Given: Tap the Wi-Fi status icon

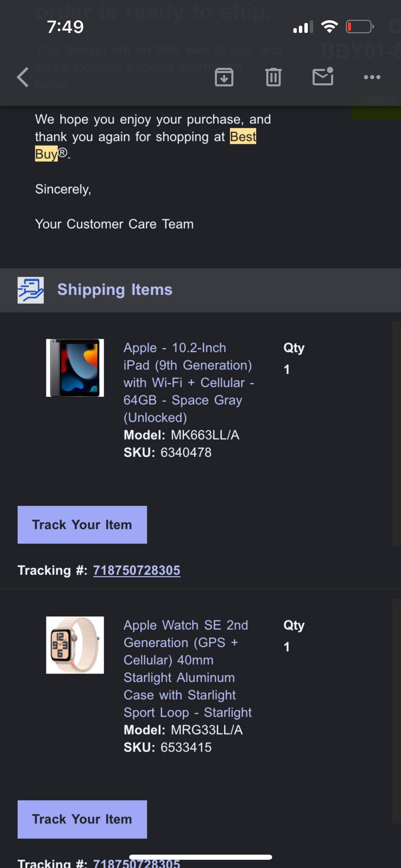Looking at the screenshot, I should coord(329,27).
